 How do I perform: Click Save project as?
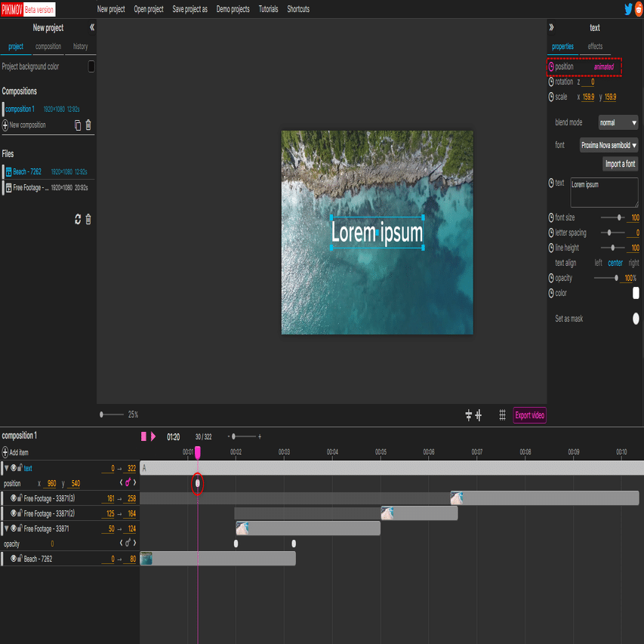coord(190,9)
